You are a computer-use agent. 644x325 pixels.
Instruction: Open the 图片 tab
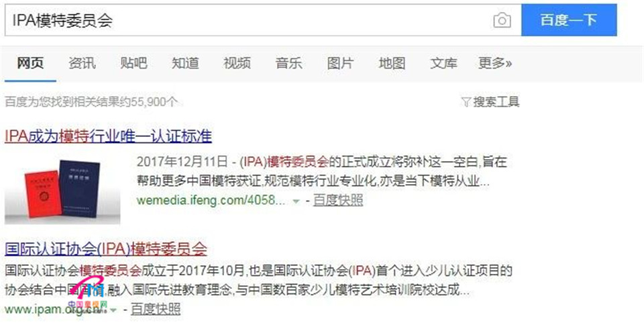click(340, 63)
